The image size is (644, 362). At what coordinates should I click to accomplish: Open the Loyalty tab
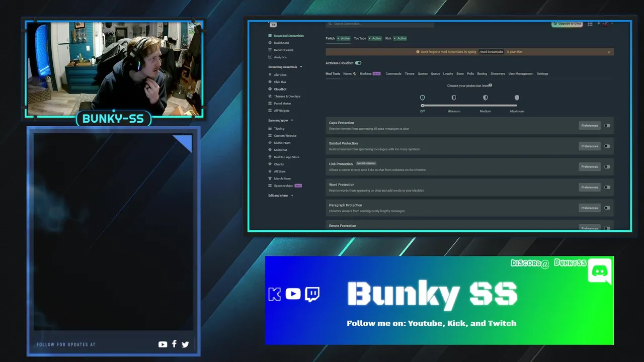coord(448,73)
